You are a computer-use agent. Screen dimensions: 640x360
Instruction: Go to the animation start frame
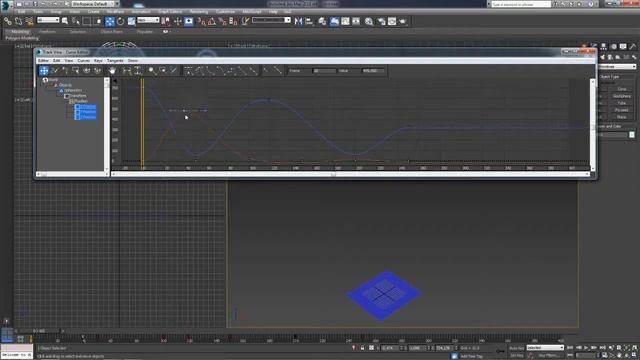571,348
